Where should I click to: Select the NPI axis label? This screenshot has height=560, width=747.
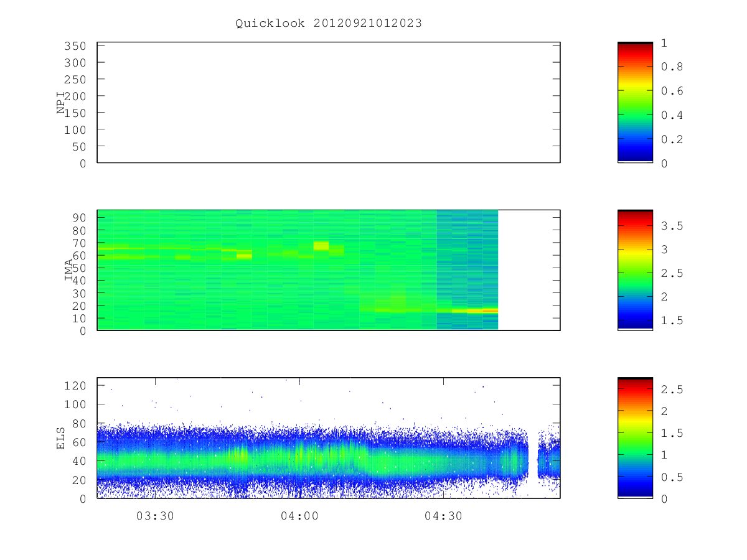point(61,103)
